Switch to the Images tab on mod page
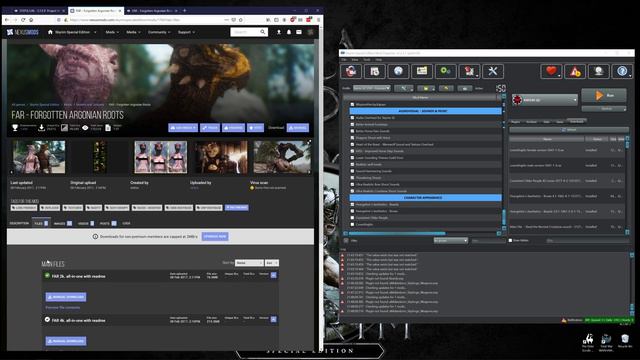 62,223
